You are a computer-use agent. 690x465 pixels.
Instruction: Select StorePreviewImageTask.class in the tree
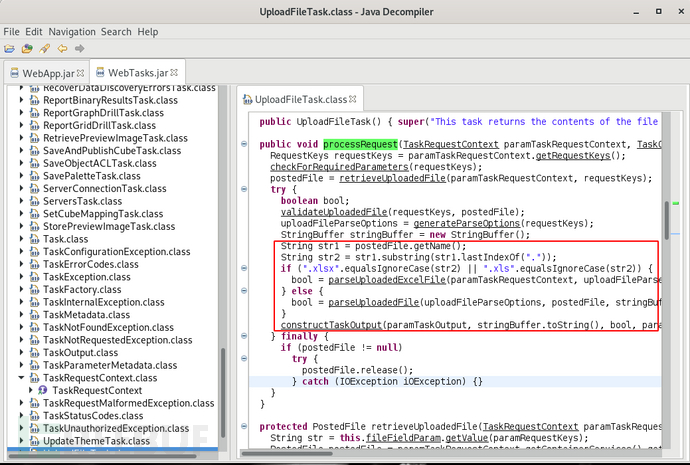(x=109, y=227)
